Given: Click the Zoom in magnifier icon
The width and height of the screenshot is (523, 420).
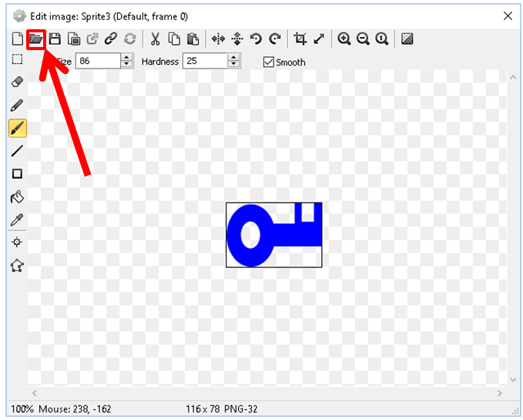Looking at the screenshot, I should tap(344, 39).
